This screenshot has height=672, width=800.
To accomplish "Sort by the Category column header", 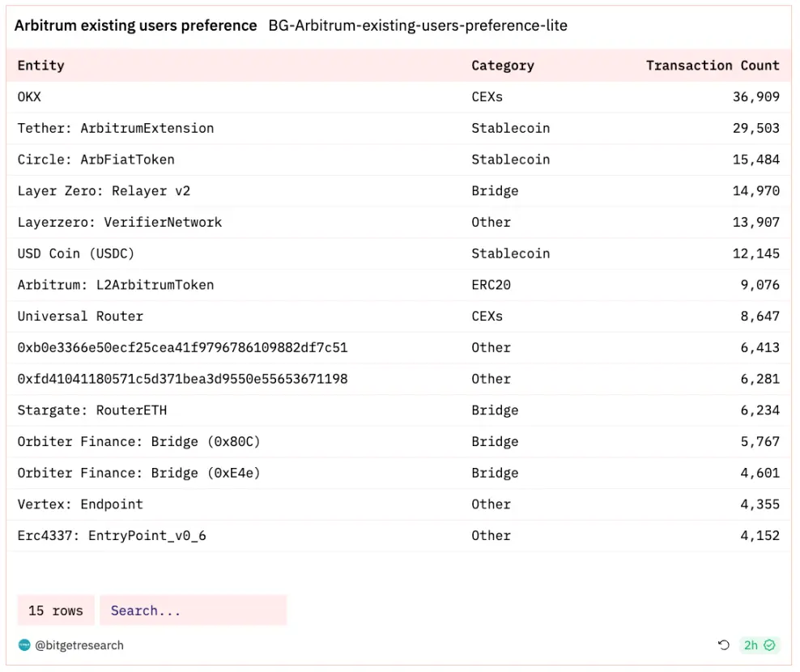I will tap(503, 66).
